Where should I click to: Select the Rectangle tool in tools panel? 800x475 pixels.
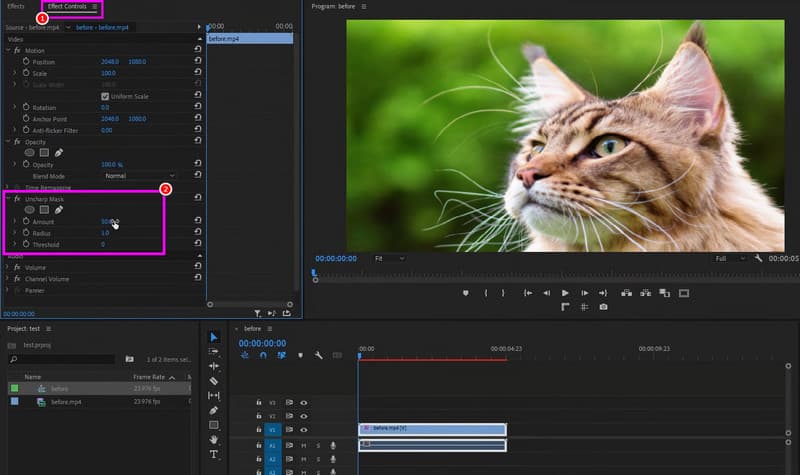[214, 424]
